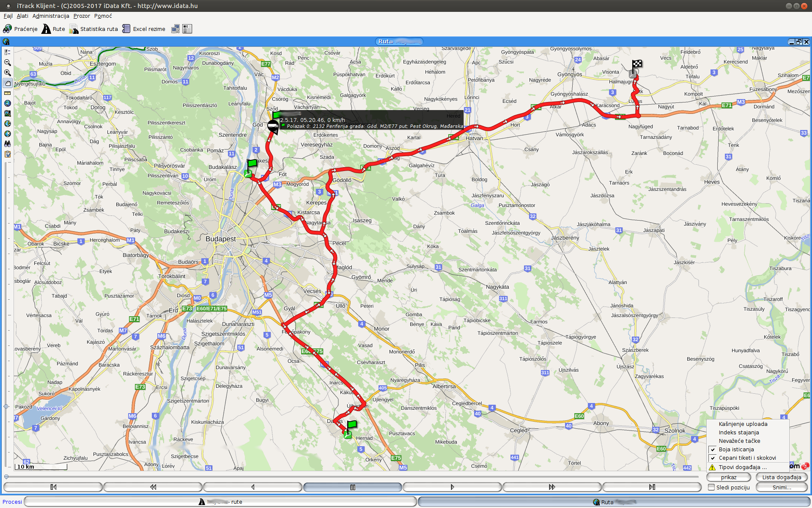Open the Alati menu
Image resolution: width=812 pixels, height=508 pixels.
coord(22,16)
